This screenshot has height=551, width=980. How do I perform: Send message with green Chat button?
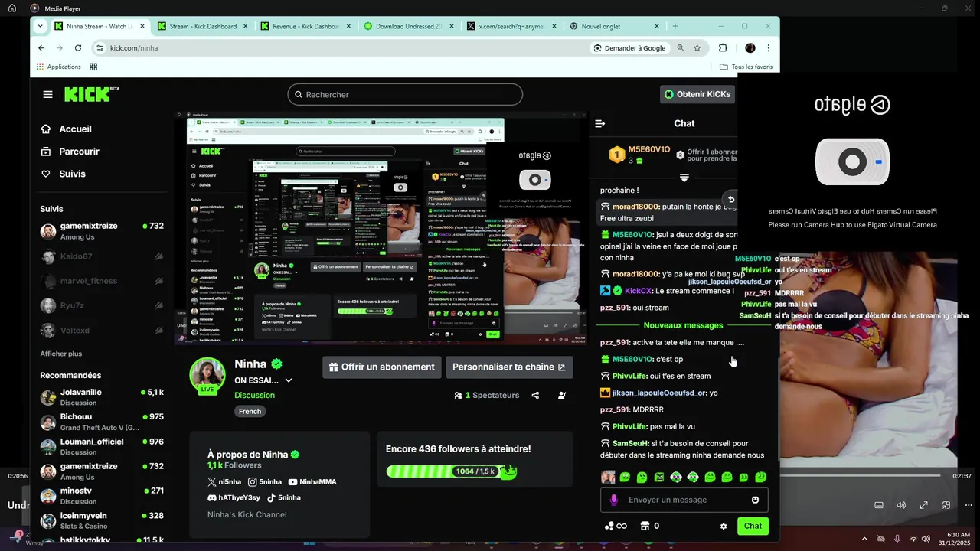tap(753, 526)
